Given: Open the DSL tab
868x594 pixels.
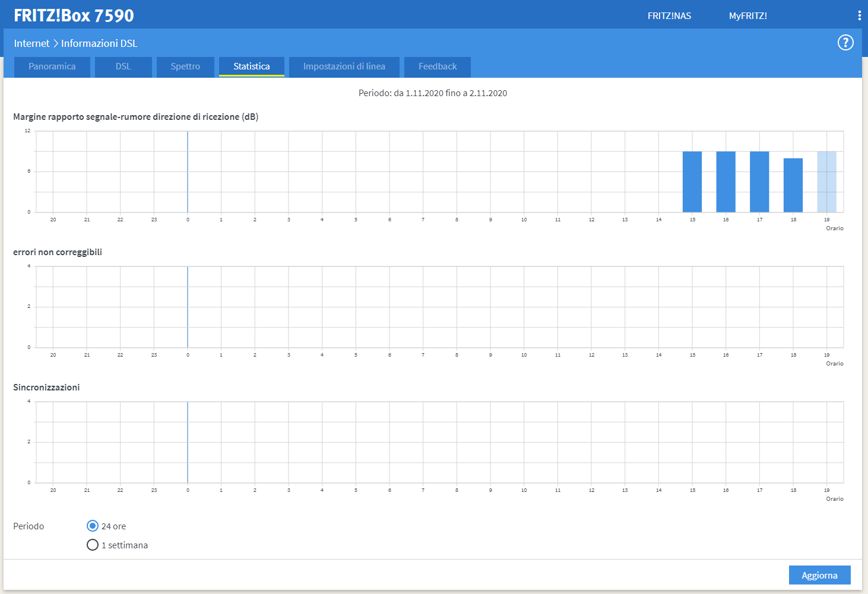Looking at the screenshot, I should coord(123,66).
